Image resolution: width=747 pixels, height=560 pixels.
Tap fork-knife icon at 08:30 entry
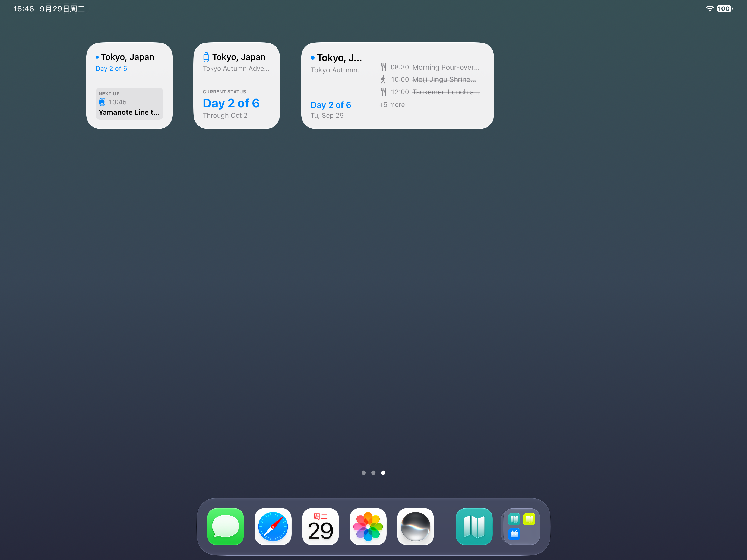pos(383,67)
